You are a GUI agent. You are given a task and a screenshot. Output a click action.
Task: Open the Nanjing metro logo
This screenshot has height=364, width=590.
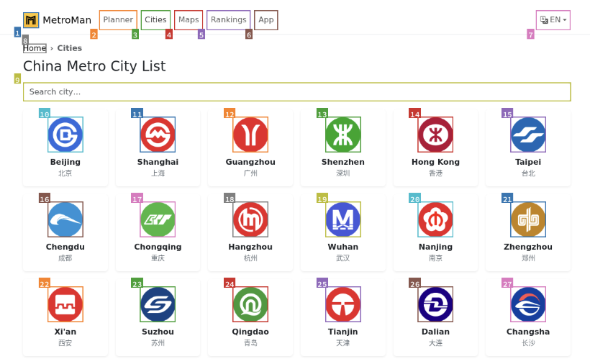(x=435, y=219)
